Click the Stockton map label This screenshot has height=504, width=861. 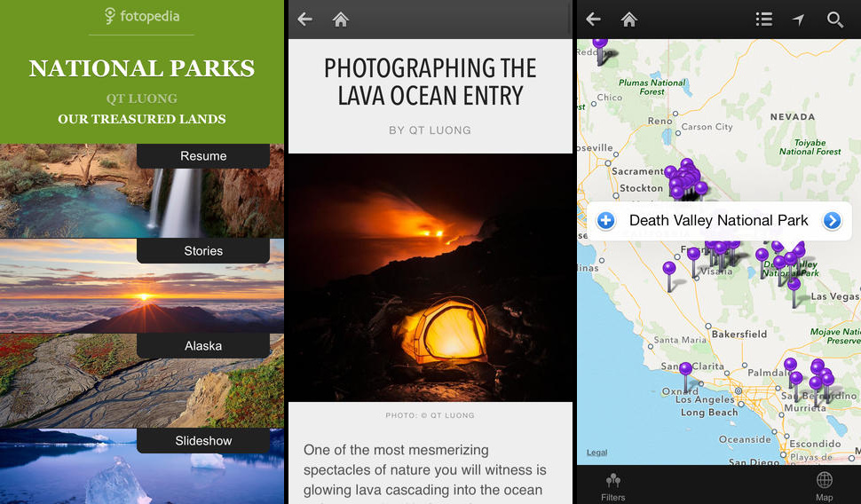pyautogui.click(x=642, y=188)
